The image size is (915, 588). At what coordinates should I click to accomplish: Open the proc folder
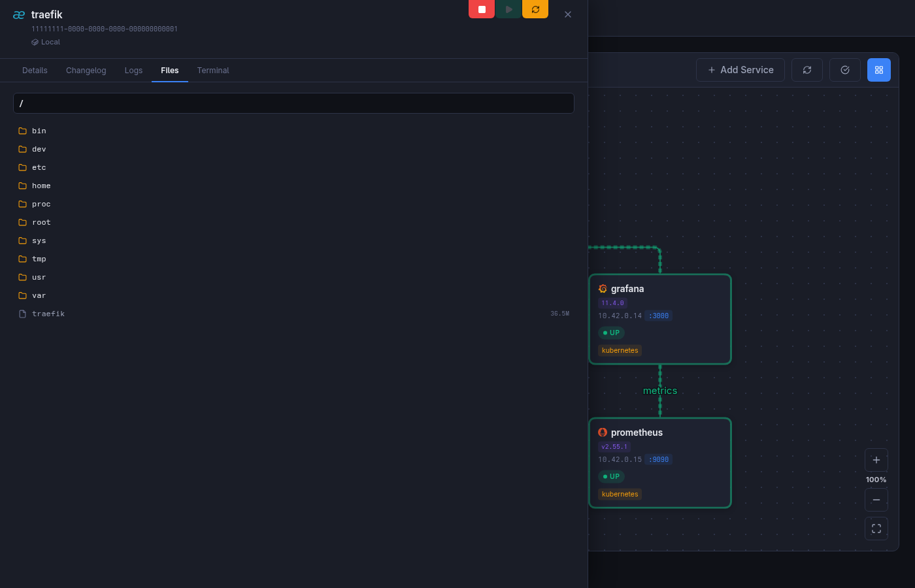click(x=293, y=204)
